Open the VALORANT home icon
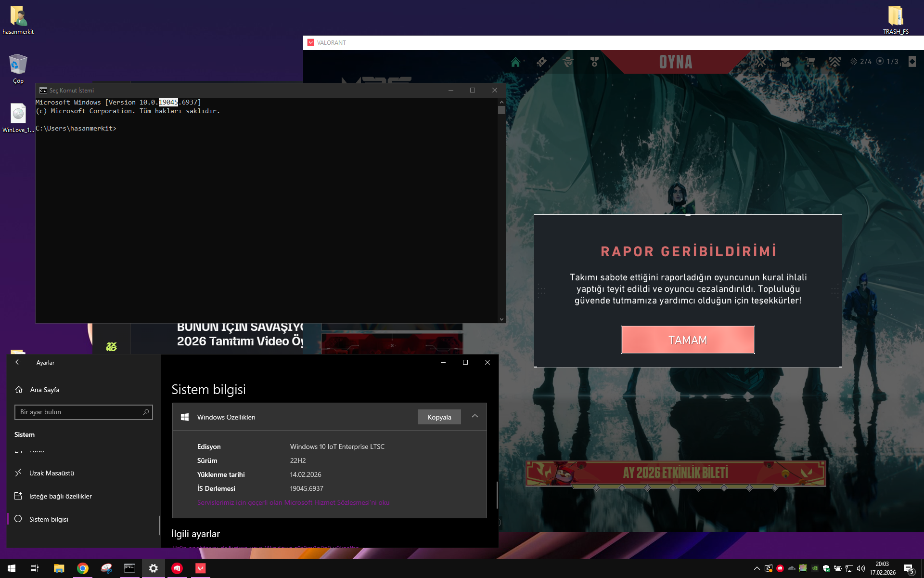924x578 pixels. (515, 62)
